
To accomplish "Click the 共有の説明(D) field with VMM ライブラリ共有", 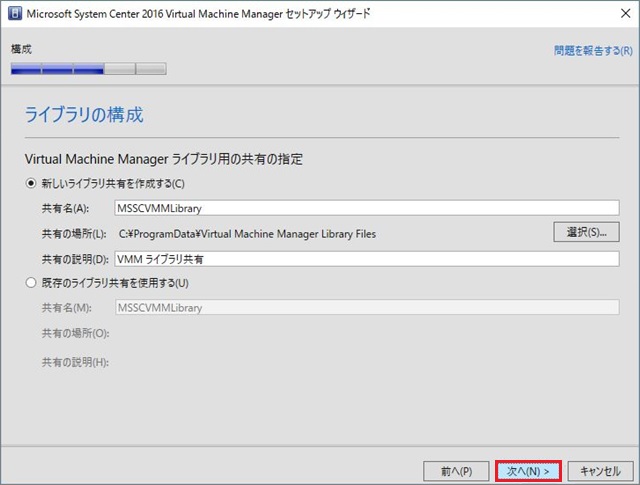I will [366, 259].
